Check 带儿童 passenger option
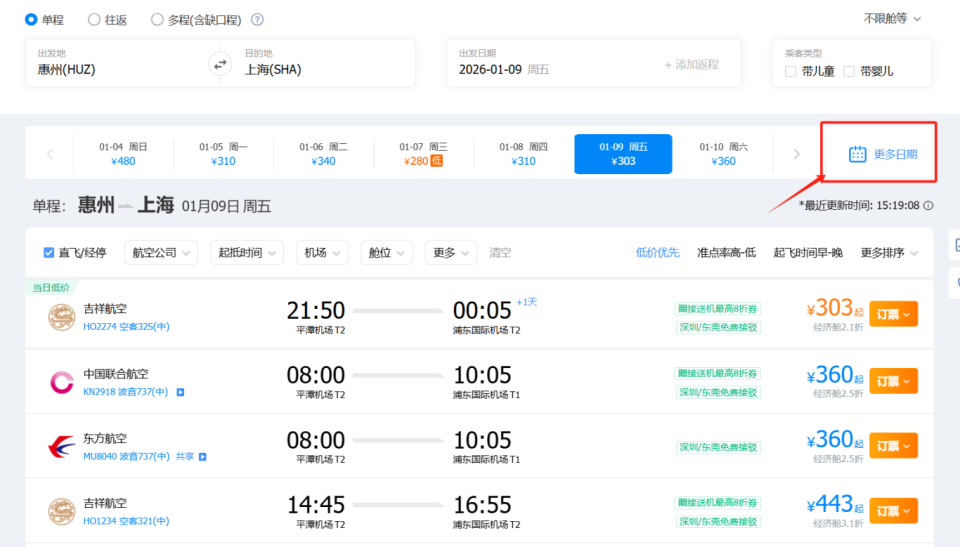The height and width of the screenshot is (547, 960). (x=790, y=72)
